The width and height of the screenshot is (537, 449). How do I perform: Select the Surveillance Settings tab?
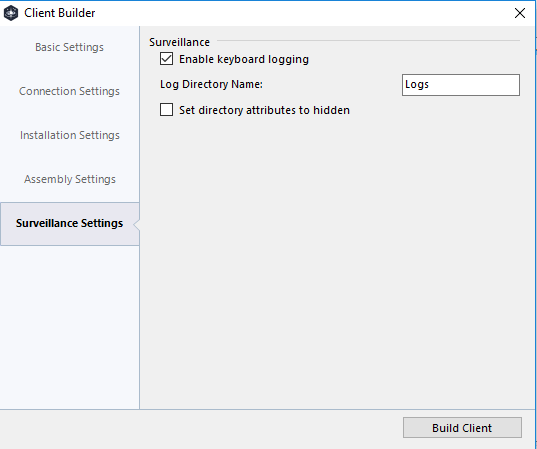70,223
